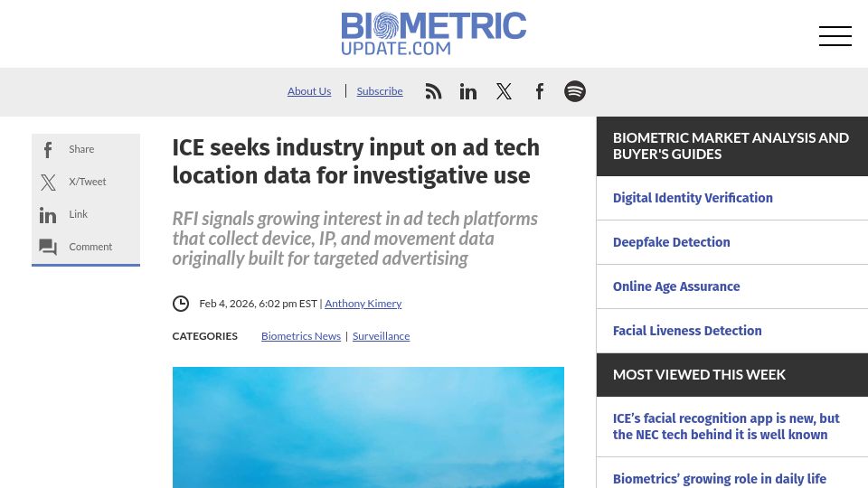Open the Spotify podcast icon
Image resolution: width=868 pixels, height=488 pixels.
[x=575, y=91]
